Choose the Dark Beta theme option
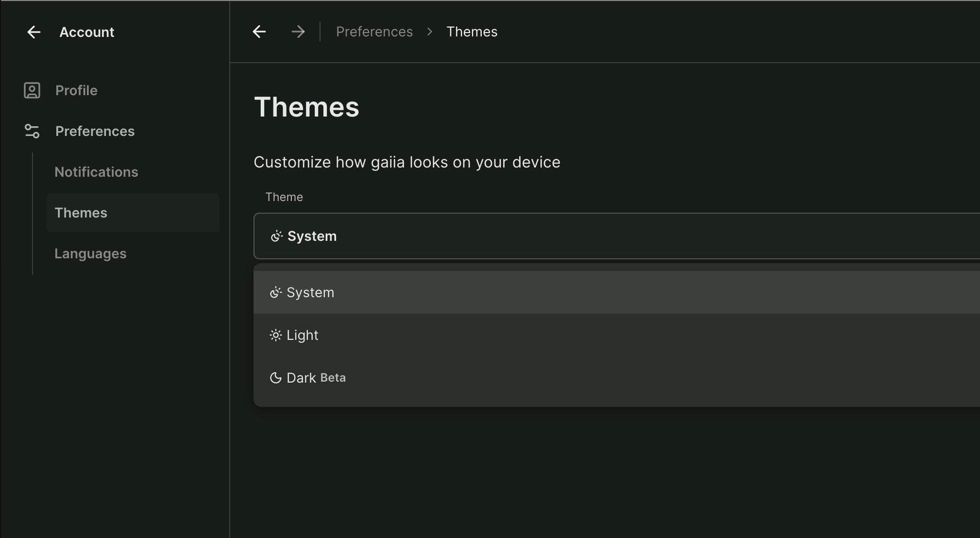980x538 pixels. tap(617, 378)
